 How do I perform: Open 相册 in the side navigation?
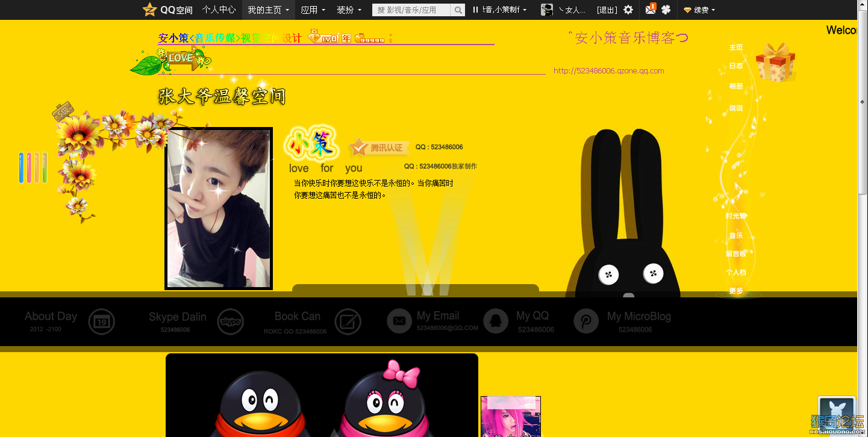click(736, 86)
